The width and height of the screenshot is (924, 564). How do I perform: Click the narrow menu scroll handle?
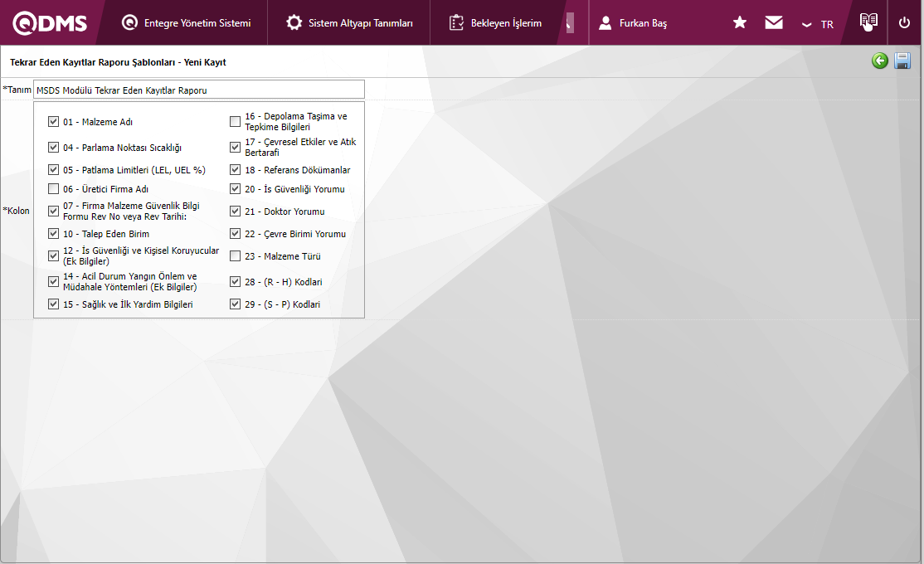570,23
